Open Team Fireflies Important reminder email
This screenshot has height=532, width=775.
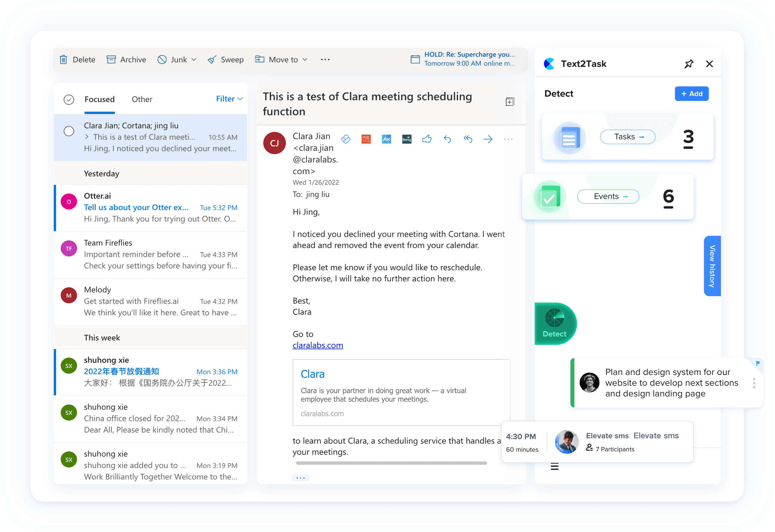tap(151, 255)
